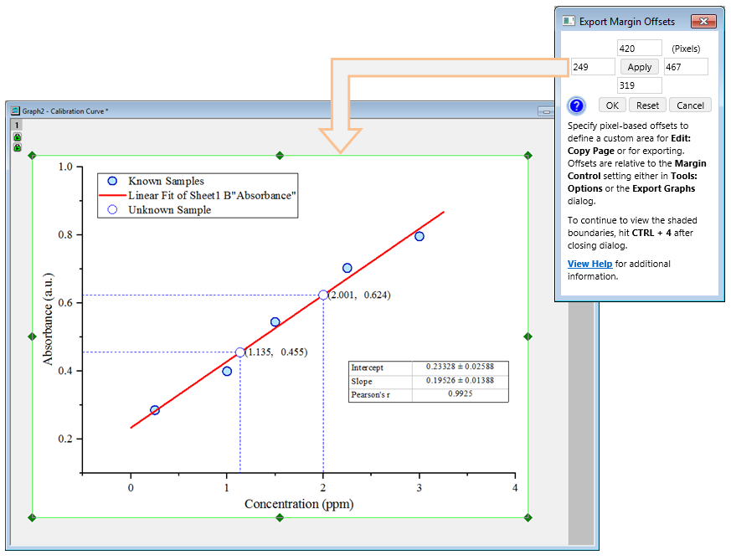Reset the margin offsets
The height and width of the screenshot is (560, 731).
pyautogui.click(x=647, y=105)
